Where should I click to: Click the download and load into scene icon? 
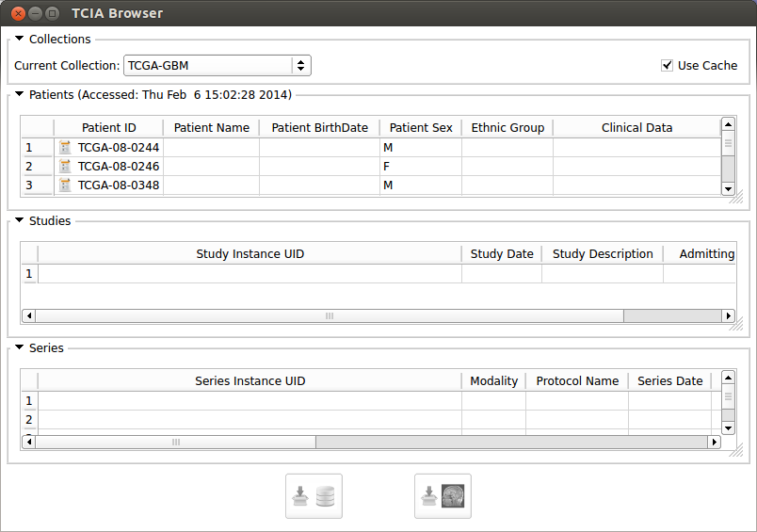coord(443,496)
